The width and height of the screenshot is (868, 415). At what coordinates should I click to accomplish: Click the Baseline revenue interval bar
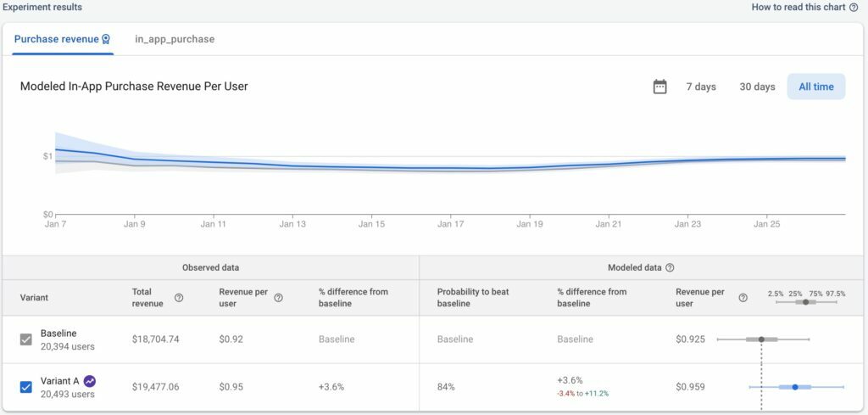(x=764, y=339)
